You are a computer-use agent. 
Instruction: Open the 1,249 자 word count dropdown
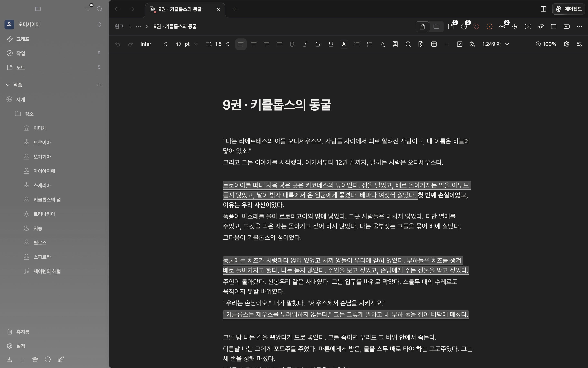pos(496,44)
